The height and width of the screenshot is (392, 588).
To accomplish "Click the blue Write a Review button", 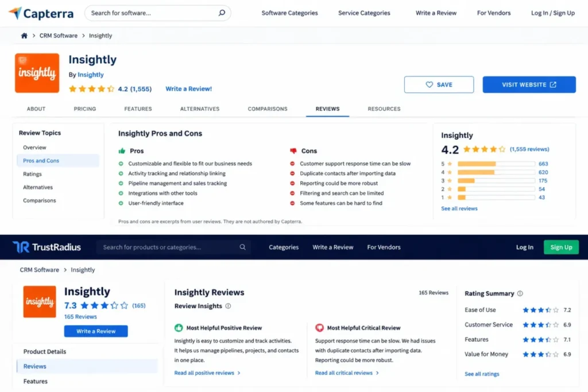I will pyautogui.click(x=96, y=331).
